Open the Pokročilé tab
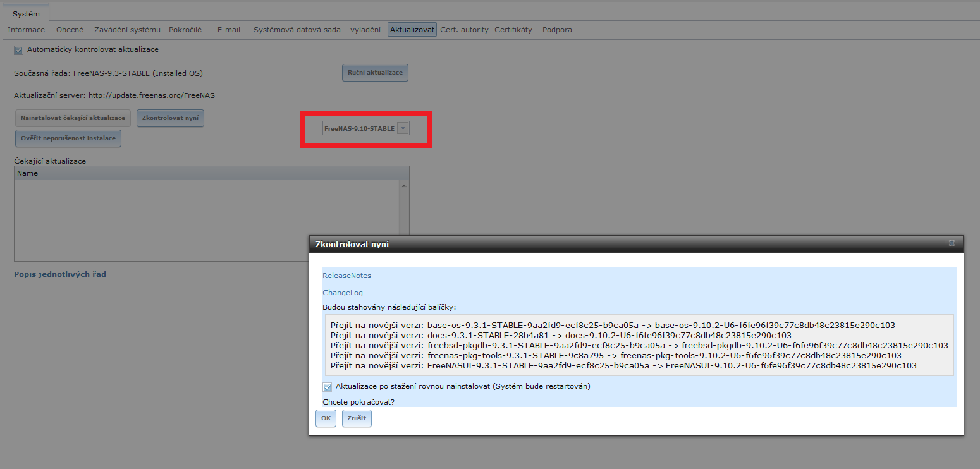 (185, 30)
